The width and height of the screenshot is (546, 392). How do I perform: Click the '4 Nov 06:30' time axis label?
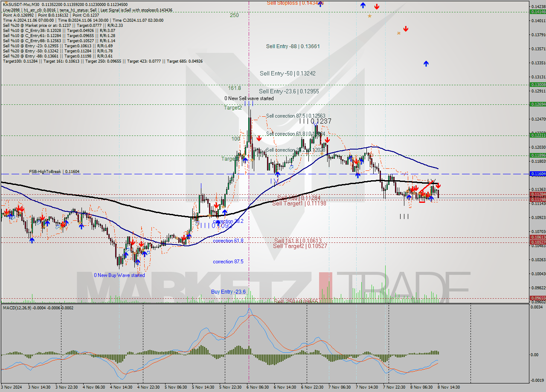coord(93,387)
